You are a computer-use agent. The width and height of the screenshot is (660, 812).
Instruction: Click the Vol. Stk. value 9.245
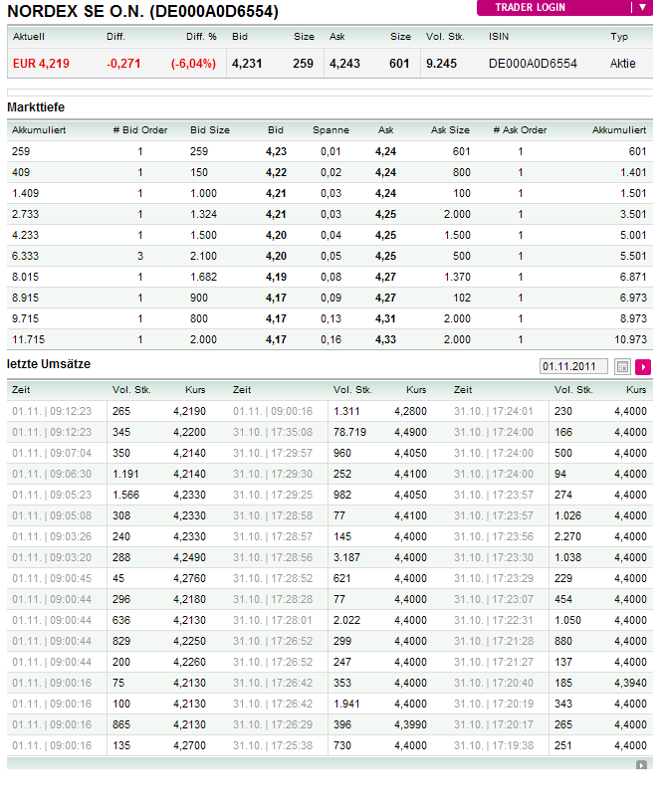tap(441, 64)
